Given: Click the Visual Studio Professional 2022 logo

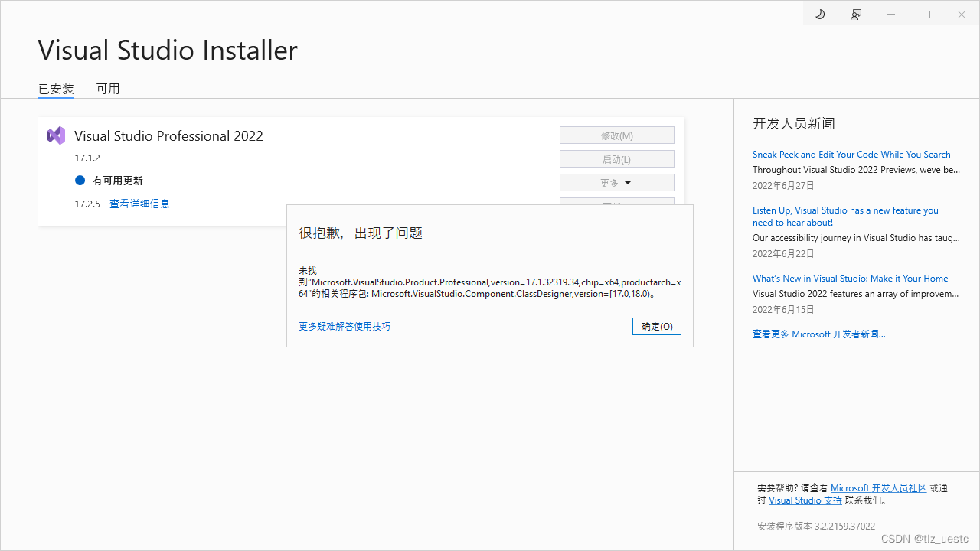Looking at the screenshot, I should [x=55, y=135].
